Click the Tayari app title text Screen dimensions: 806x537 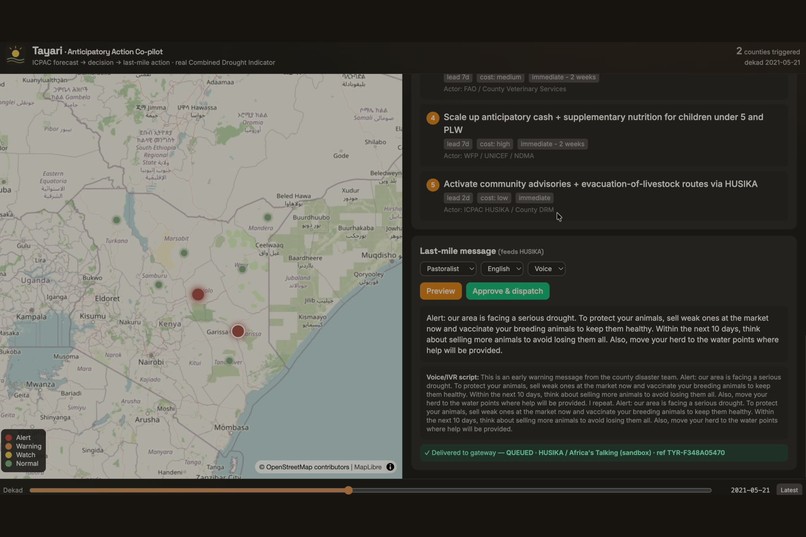click(x=47, y=50)
